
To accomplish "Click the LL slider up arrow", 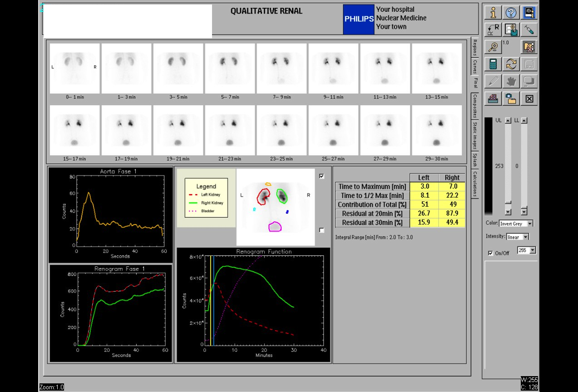I will 524,121.
